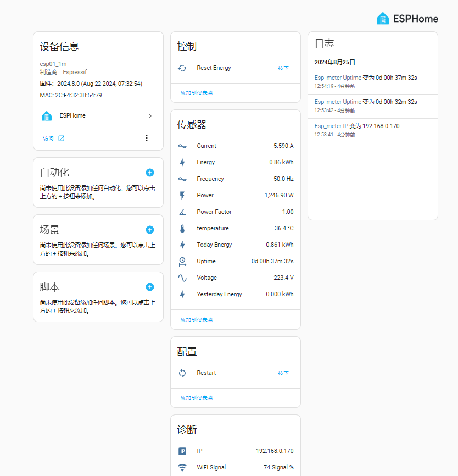This screenshot has width=458, height=476.
Task: Click the Uptime timer icon
Action: pyautogui.click(x=182, y=262)
